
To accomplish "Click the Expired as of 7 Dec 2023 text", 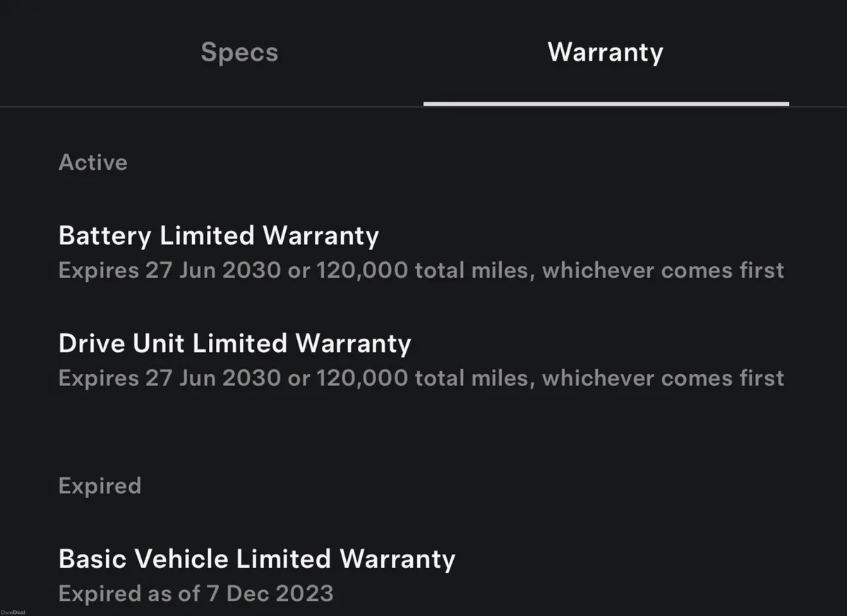I will (x=196, y=593).
